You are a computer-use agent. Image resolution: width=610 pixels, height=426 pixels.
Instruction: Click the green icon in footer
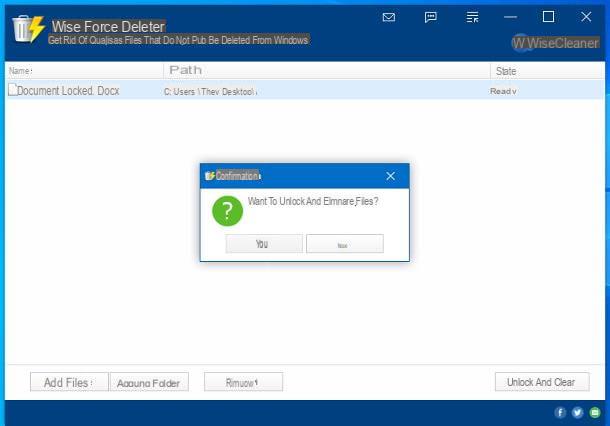pyautogui.click(x=595, y=412)
